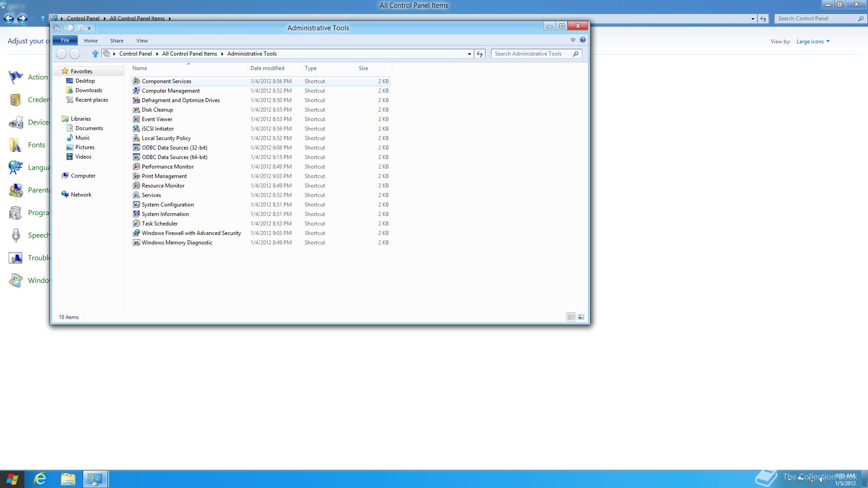Image resolution: width=868 pixels, height=488 pixels.
Task: Select the Computer Management shortcut icon
Action: point(136,91)
